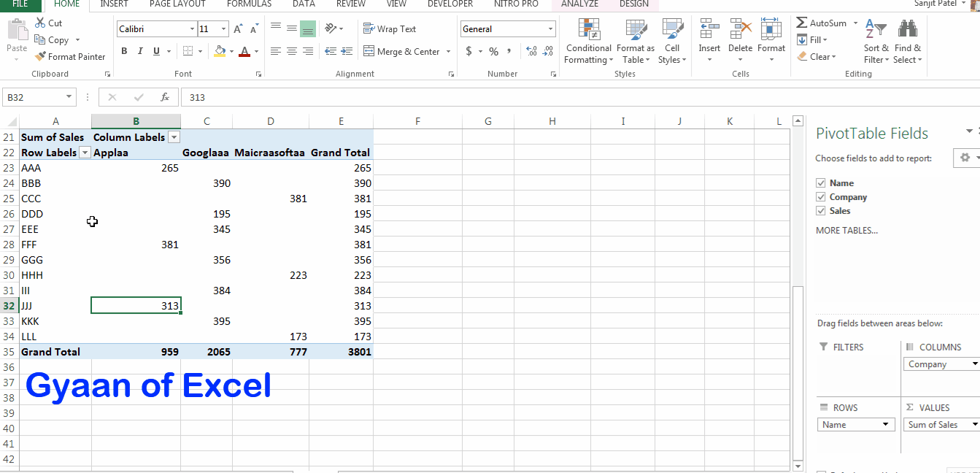
Task: Align text right
Action: tap(308, 51)
